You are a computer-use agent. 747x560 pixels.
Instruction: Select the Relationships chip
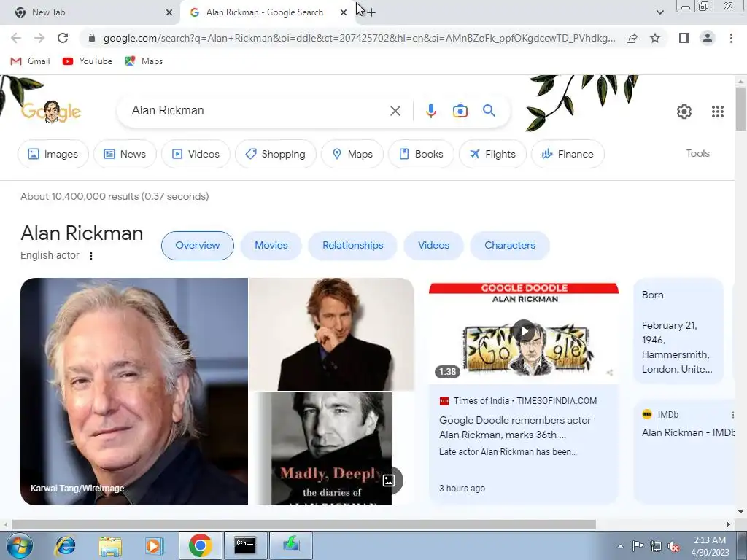click(352, 245)
